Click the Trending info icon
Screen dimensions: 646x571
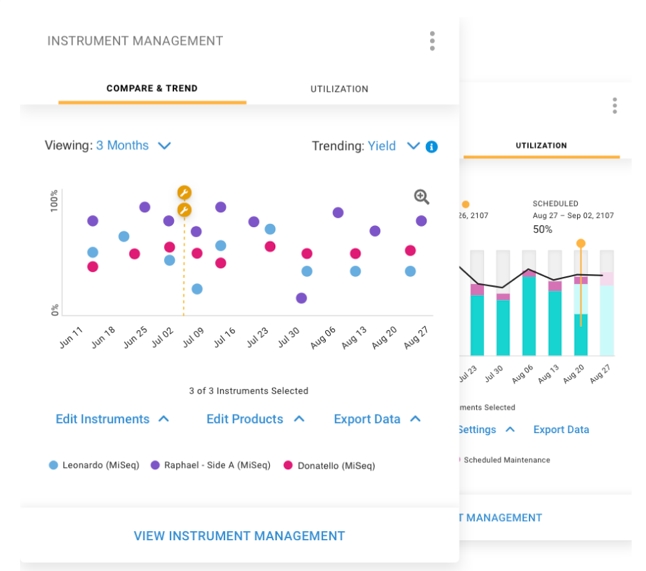tap(432, 146)
